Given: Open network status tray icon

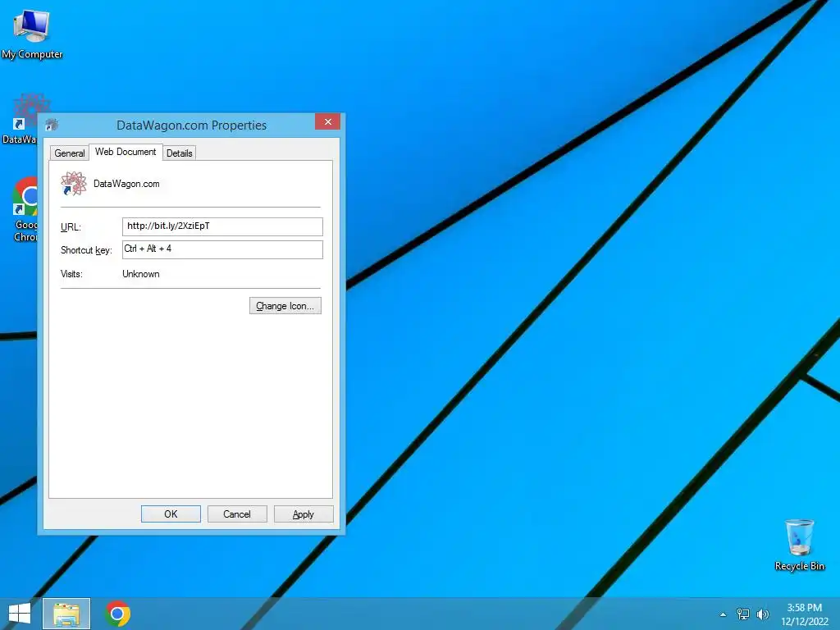Looking at the screenshot, I should click(743, 614).
